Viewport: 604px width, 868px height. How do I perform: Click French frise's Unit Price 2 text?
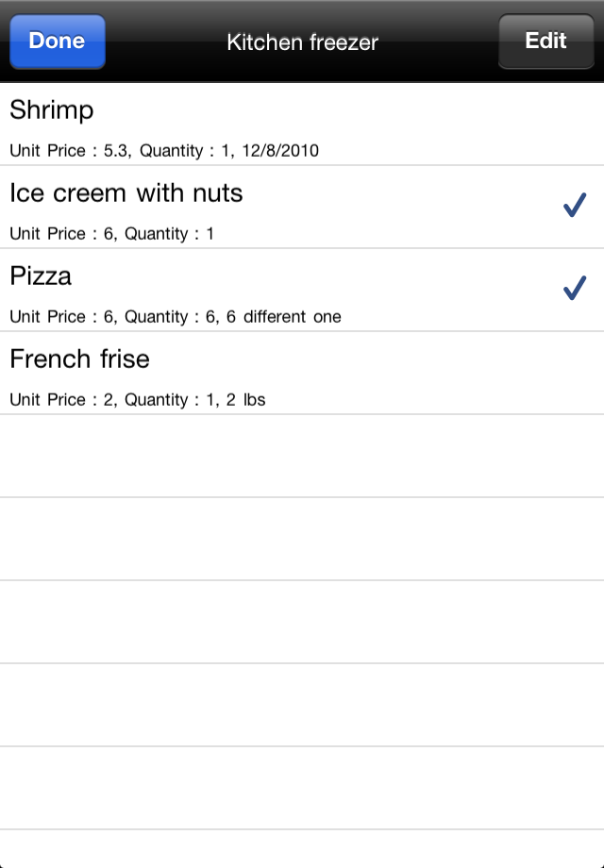click(x=63, y=400)
